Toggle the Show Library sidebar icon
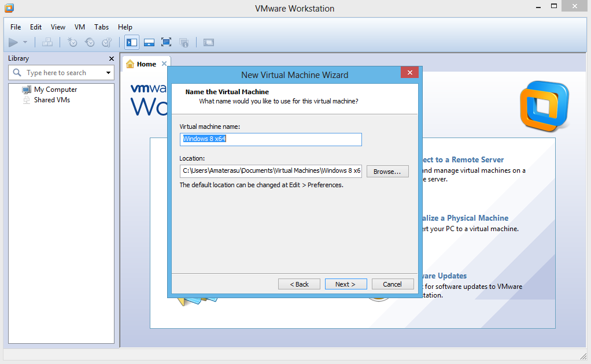 tap(131, 43)
